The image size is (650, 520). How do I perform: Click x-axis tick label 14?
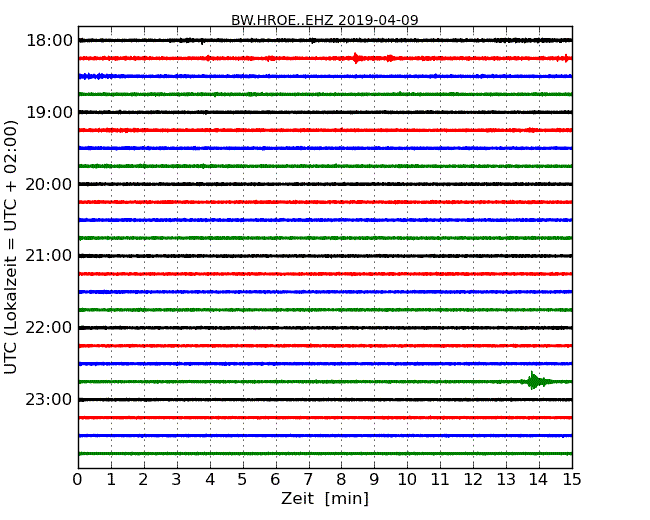coord(539,480)
